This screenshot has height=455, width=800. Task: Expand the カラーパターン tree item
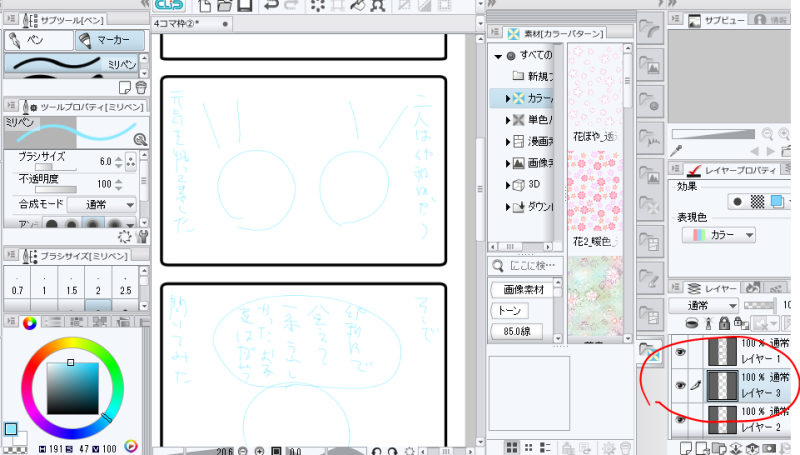pyautogui.click(x=508, y=98)
